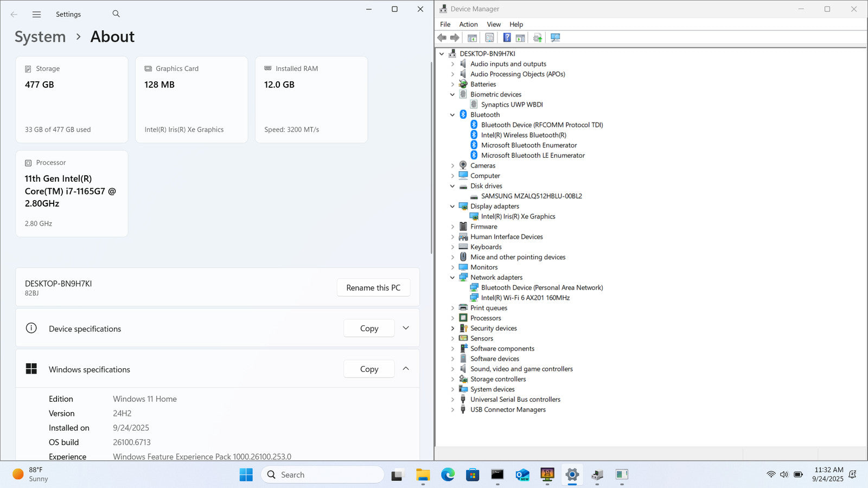Image resolution: width=868 pixels, height=488 pixels.
Task: Open the Action menu
Action: (x=468, y=24)
